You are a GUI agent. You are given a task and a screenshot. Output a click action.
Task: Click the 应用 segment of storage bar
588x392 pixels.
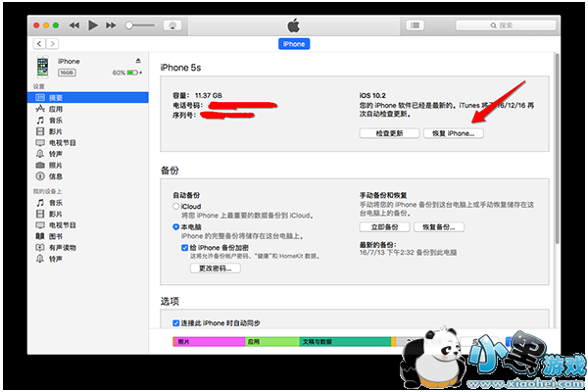click(272, 342)
